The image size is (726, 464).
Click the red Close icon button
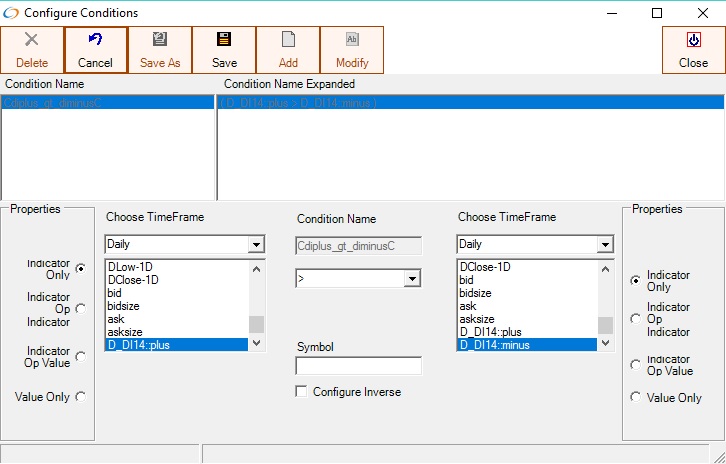tap(693, 40)
